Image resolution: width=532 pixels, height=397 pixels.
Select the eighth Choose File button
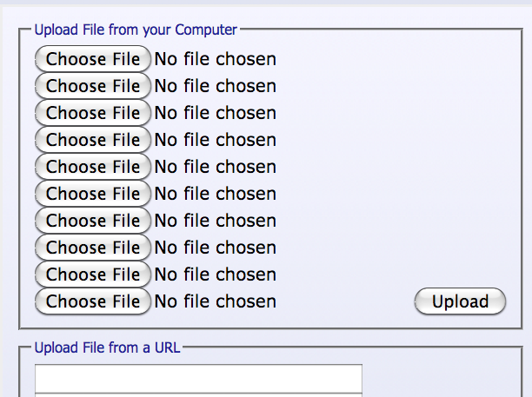click(x=93, y=248)
